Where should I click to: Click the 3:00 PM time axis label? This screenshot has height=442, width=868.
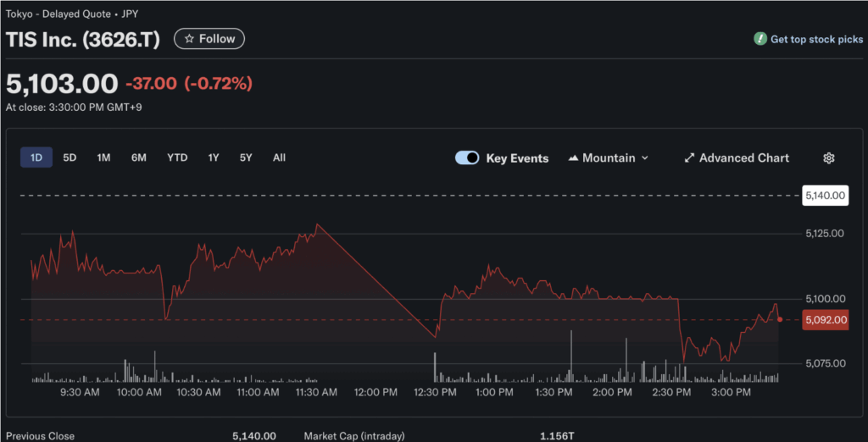731,392
